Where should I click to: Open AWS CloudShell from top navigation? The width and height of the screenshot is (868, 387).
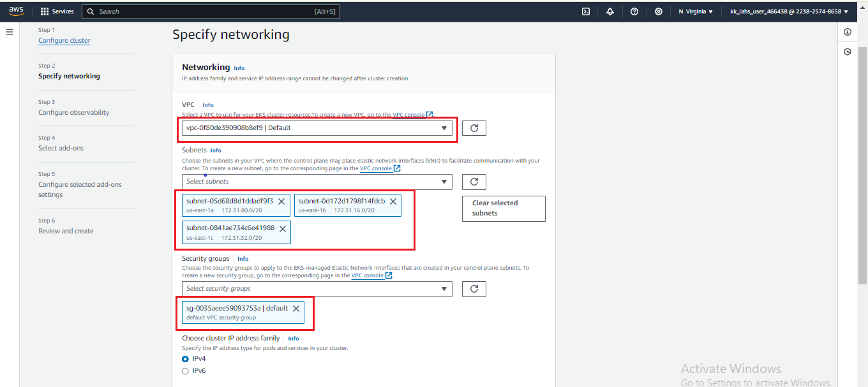pyautogui.click(x=585, y=11)
